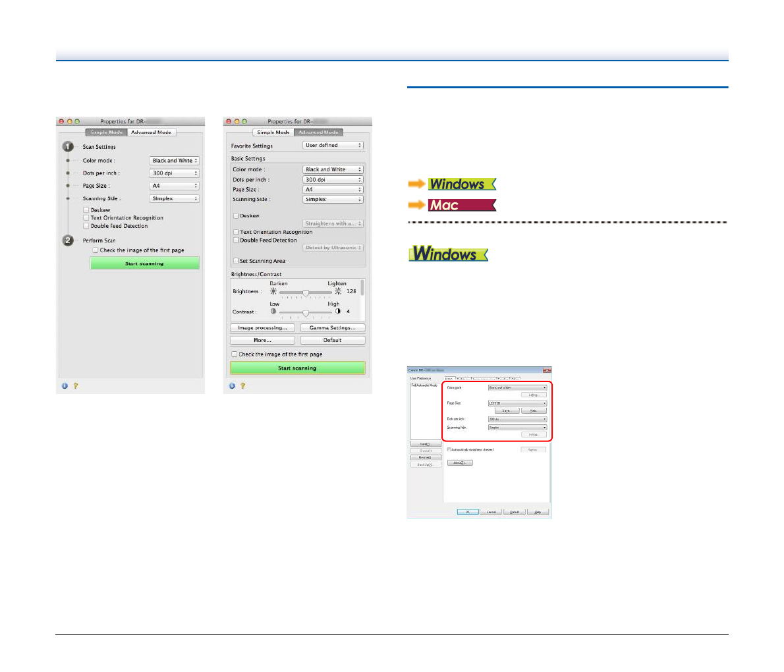Click the Image processing... button
Viewport: 784px width, 672px height.
262,328
